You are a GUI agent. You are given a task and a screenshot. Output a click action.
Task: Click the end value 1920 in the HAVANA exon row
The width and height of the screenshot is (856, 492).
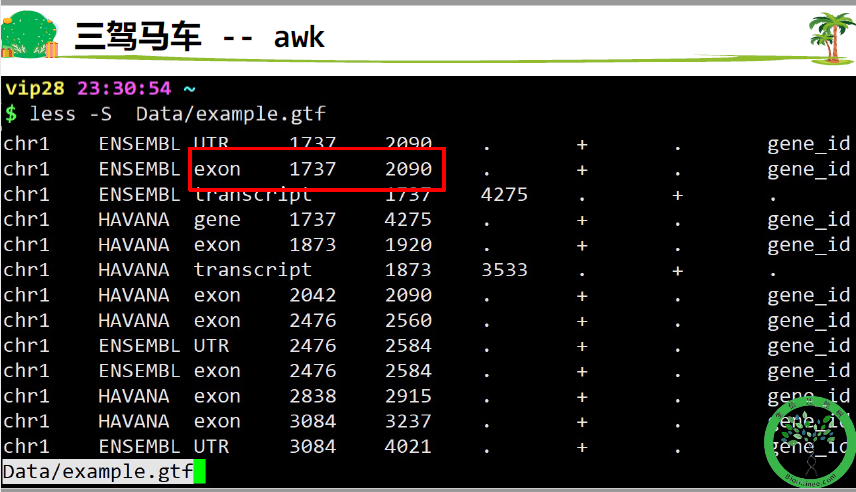[408, 245]
